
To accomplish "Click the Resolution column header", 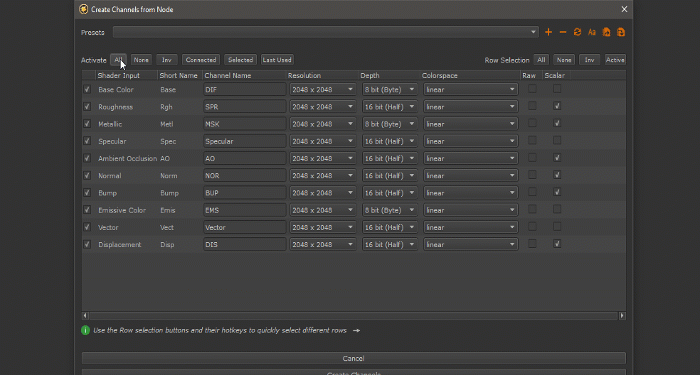I will click(x=304, y=75).
